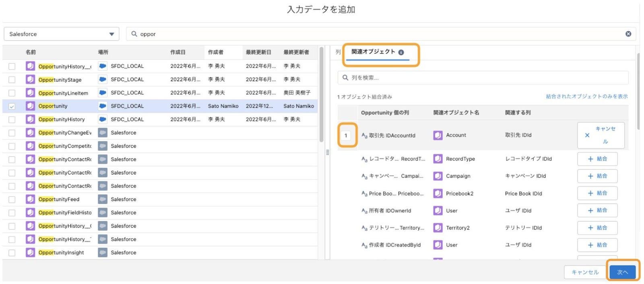Image resolution: width=644 pixels, height=284 pixels.
Task: Click 次へ to proceed
Action: (622, 272)
